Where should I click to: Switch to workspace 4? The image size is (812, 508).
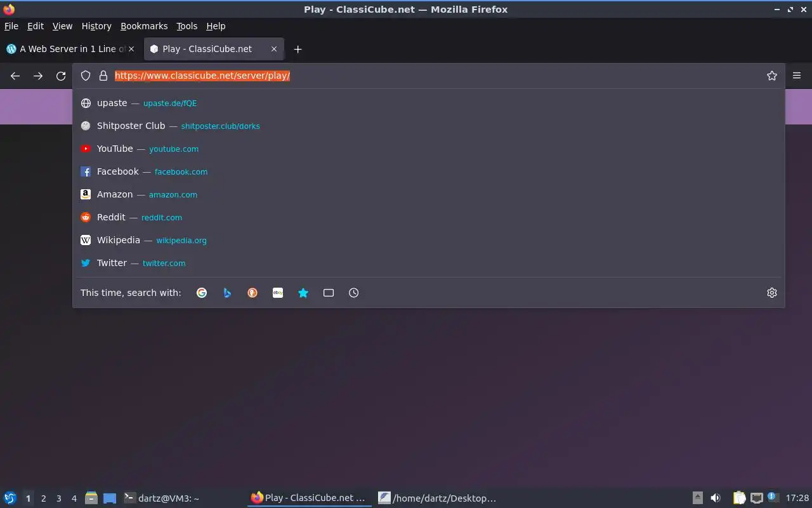pyautogui.click(x=74, y=498)
